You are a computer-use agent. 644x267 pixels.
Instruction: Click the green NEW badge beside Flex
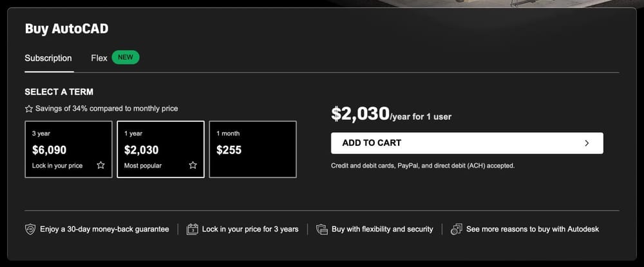[x=126, y=57]
